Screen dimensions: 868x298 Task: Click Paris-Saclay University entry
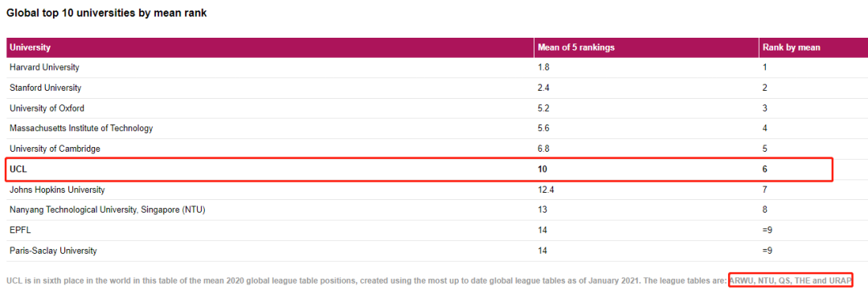53,251
